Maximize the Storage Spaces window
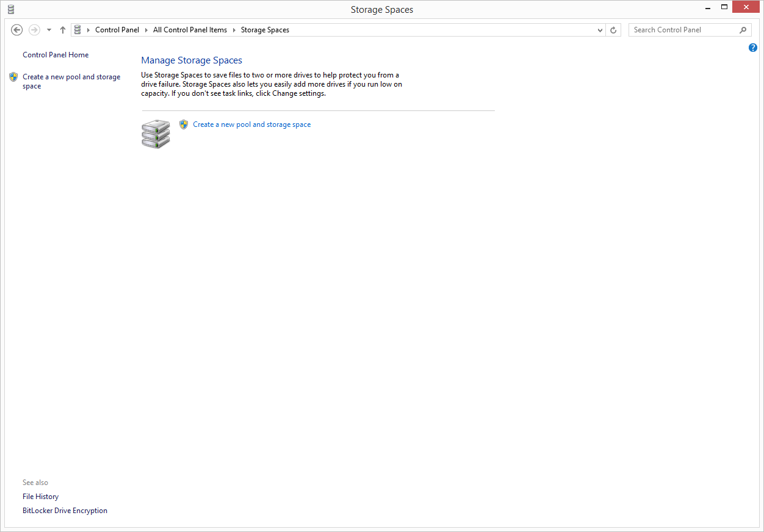 [724, 7]
